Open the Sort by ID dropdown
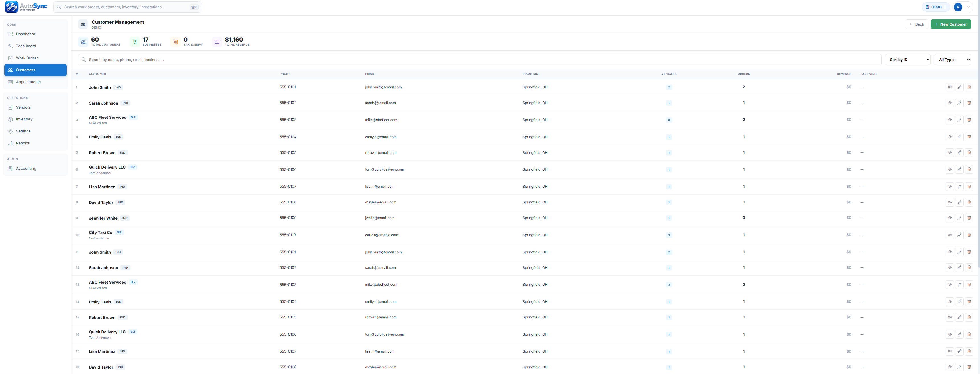 tap(907, 59)
